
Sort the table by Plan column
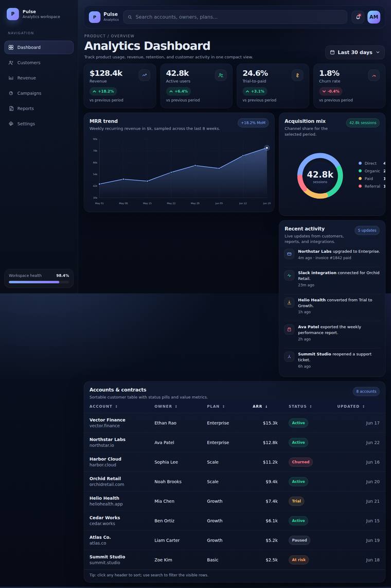coord(216,406)
